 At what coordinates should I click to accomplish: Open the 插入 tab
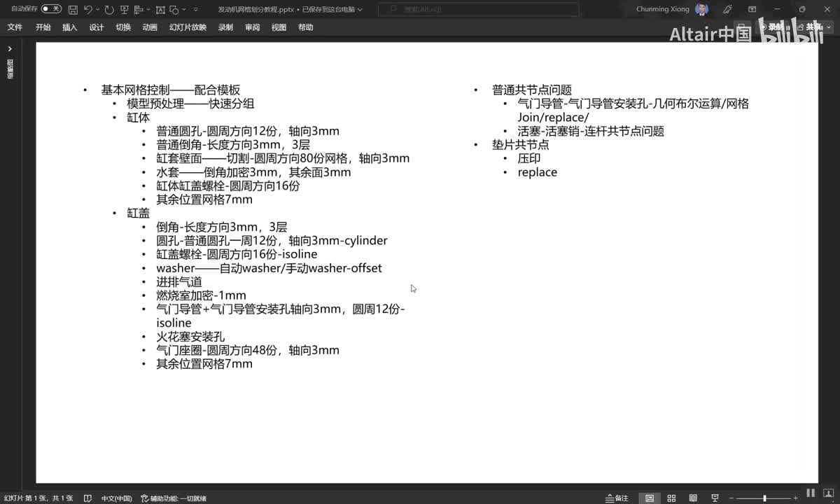(70, 27)
